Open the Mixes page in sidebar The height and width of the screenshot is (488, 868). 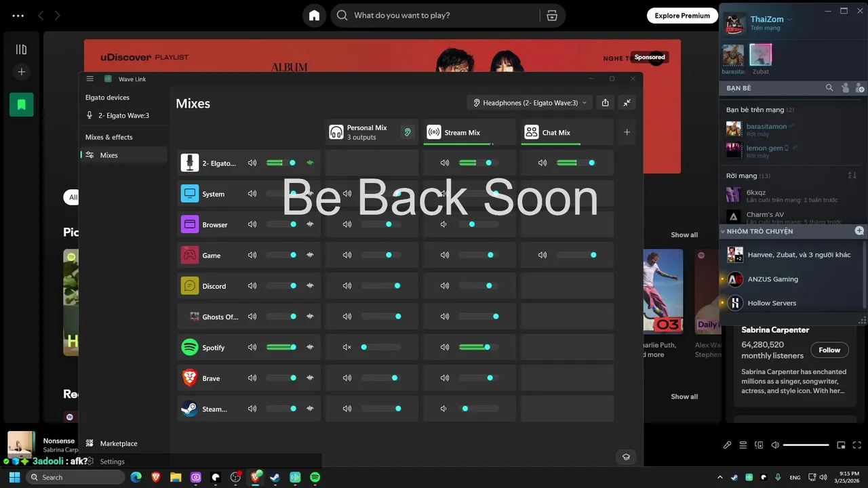pos(123,155)
